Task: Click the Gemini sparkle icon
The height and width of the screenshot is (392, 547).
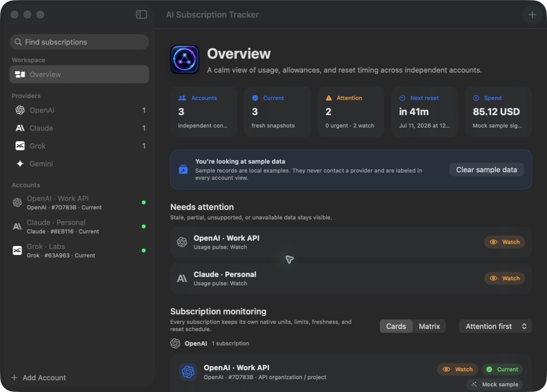Action: pyautogui.click(x=20, y=164)
